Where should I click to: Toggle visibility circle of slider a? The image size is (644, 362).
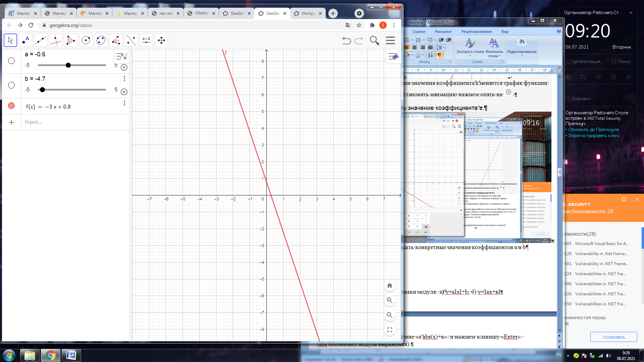click(x=11, y=61)
